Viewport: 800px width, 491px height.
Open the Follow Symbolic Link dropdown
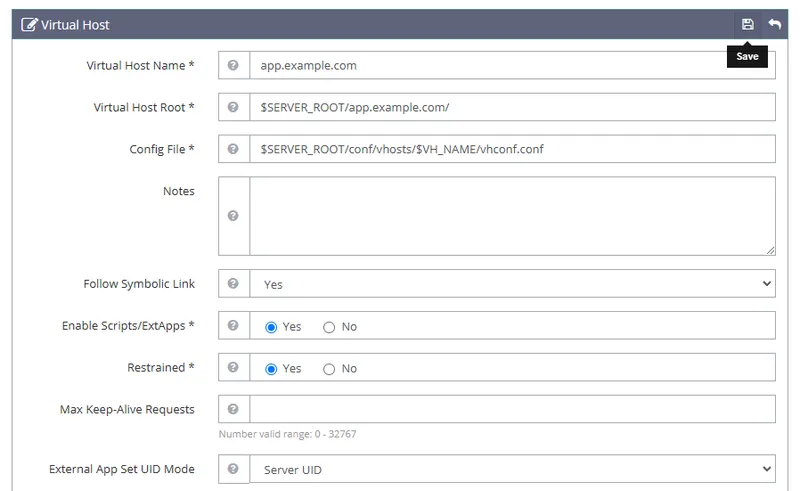click(512, 284)
